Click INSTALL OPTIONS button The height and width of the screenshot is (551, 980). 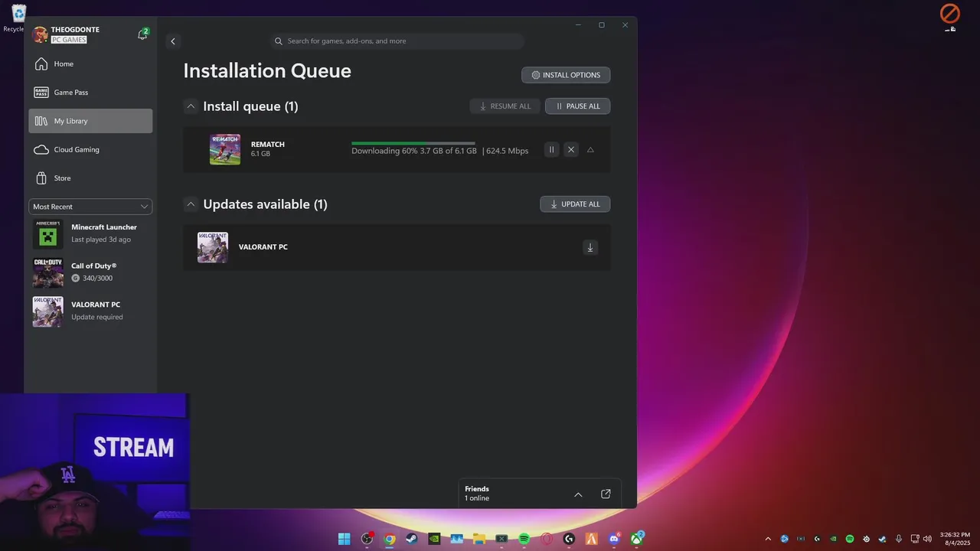(566, 75)
